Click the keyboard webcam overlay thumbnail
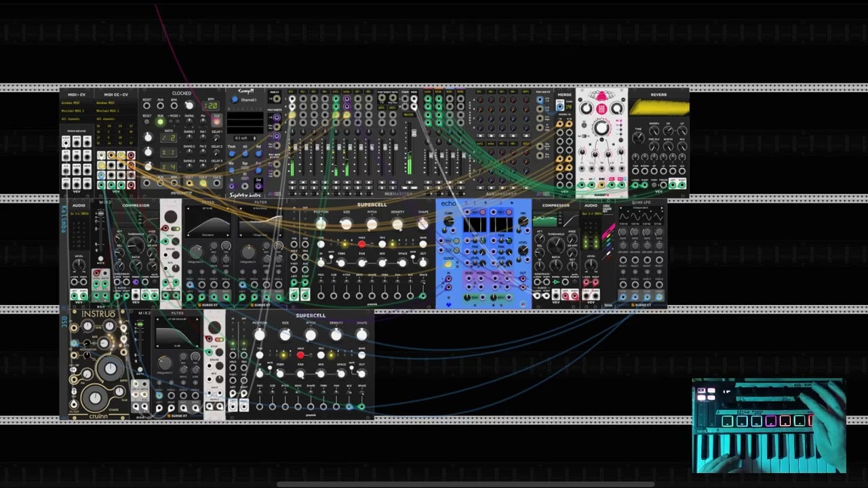The width and height of the screenshot is (868, 488). (x=769, y=426)
